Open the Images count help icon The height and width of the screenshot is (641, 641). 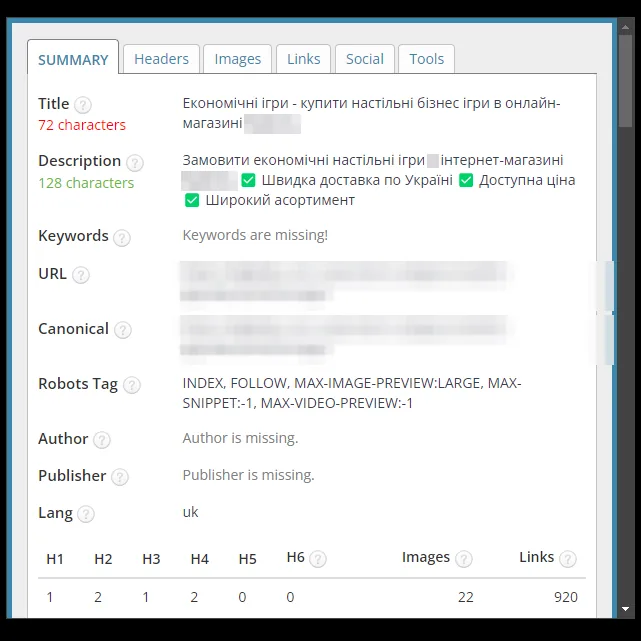click(464, 559)
